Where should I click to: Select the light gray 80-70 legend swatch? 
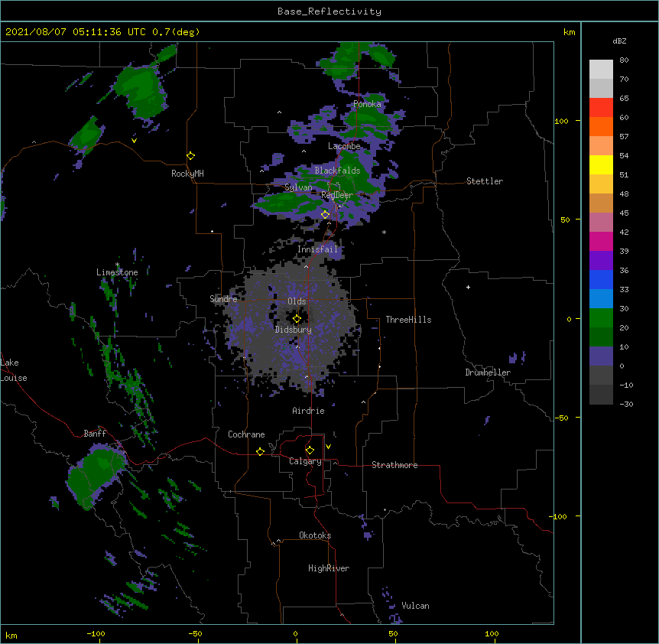[601, 70]
